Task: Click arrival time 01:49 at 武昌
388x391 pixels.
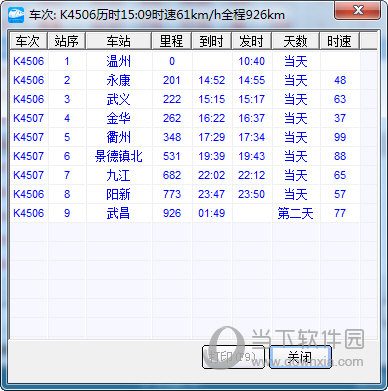Action: tap(212, 213)
